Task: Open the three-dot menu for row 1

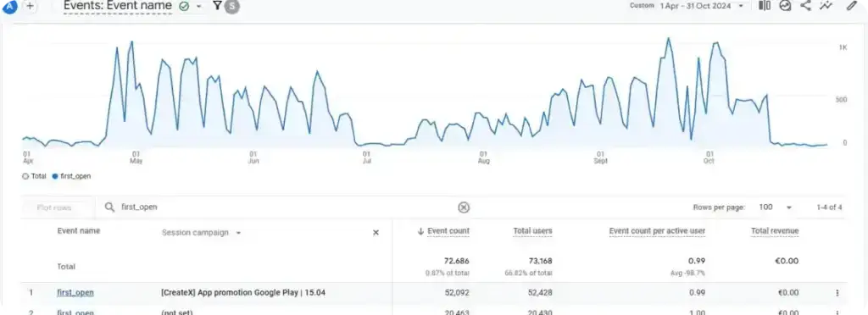Action: 837,293
